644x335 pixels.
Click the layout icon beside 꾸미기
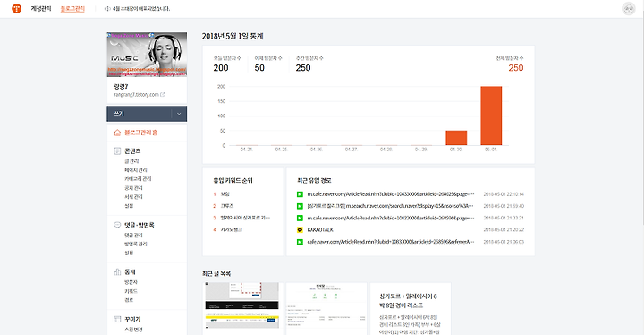pyautogui.click(x=117, y=319)
